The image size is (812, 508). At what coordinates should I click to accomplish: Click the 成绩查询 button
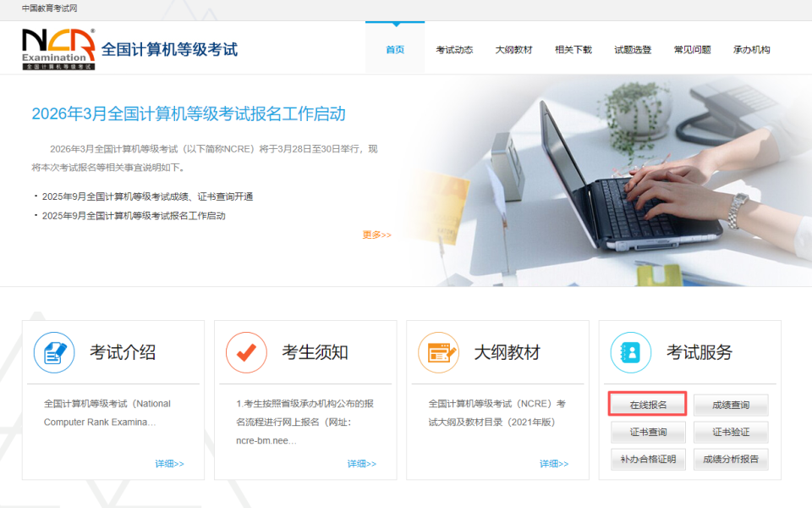[x=731, y=405]
